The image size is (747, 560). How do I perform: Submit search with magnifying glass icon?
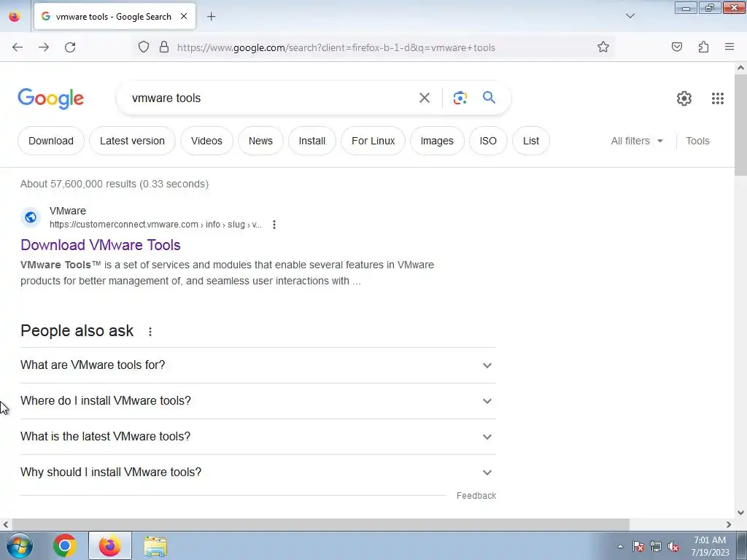click(489, 98)
